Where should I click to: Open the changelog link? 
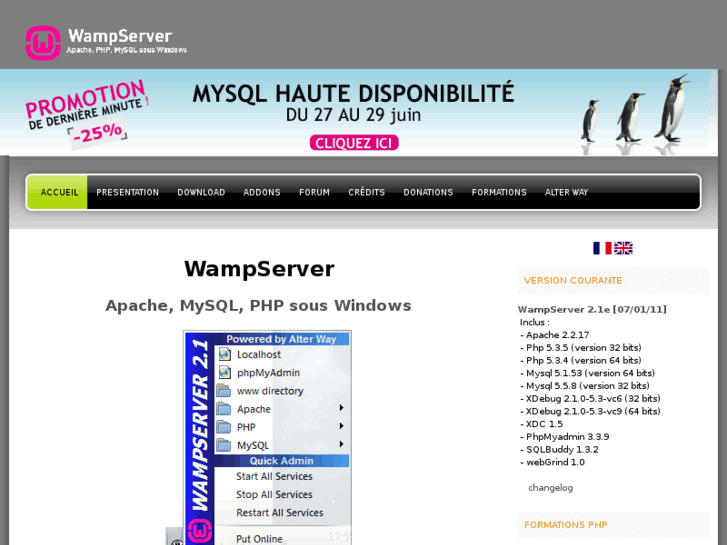551,487
